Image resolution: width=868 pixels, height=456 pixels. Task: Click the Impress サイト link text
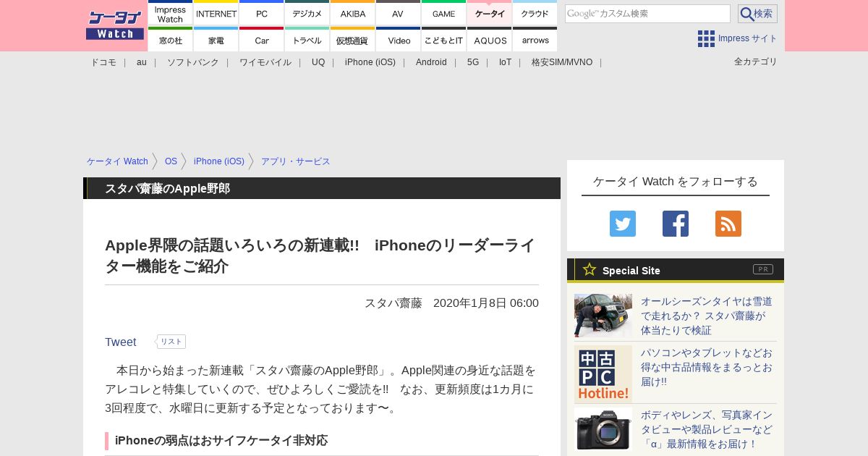click(748, 38)
